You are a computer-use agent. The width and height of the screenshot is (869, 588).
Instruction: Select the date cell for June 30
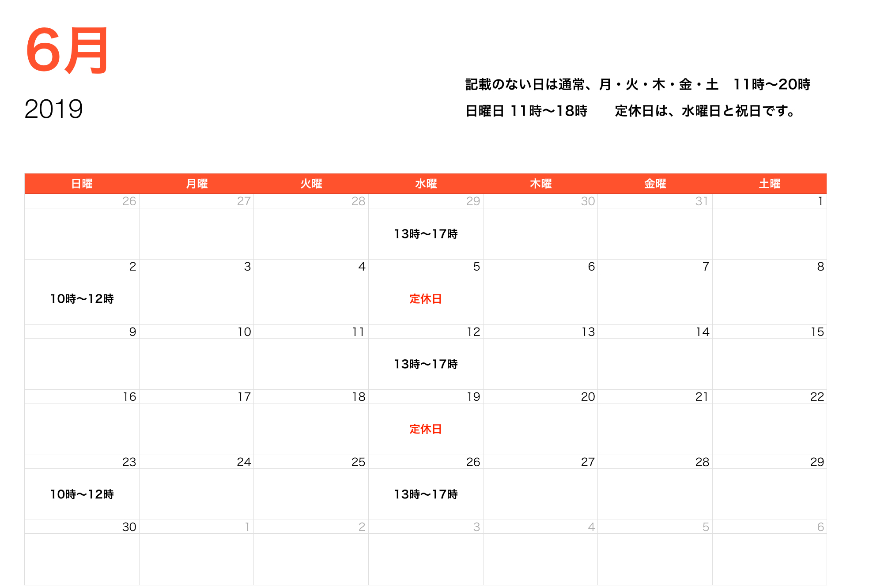[129, 527]
